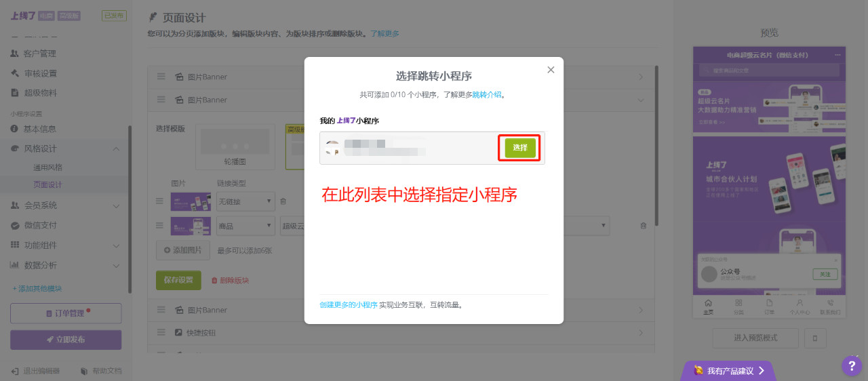Click the green 选择 button in the dialog
This screenshot has height=381, width=868.
[520, 148]
